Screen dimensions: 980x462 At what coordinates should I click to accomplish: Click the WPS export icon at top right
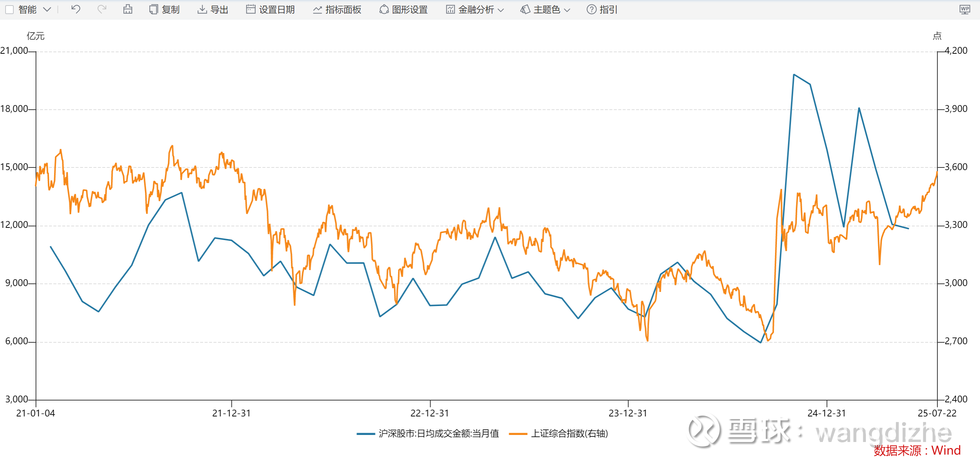click(965, 10)
